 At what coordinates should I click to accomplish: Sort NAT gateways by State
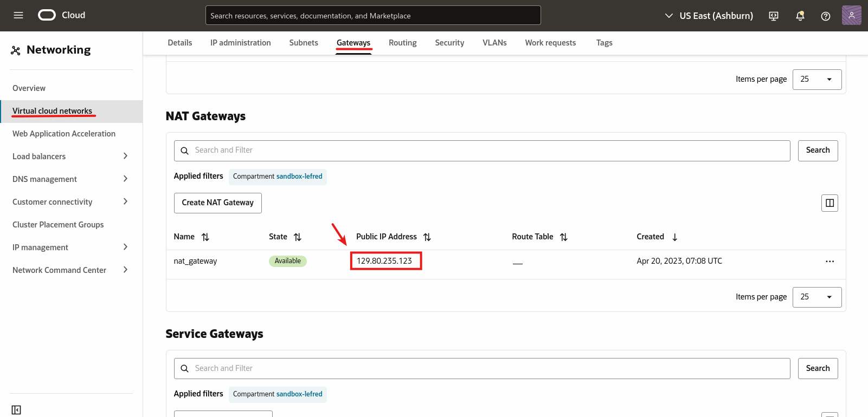pos(297,237)
